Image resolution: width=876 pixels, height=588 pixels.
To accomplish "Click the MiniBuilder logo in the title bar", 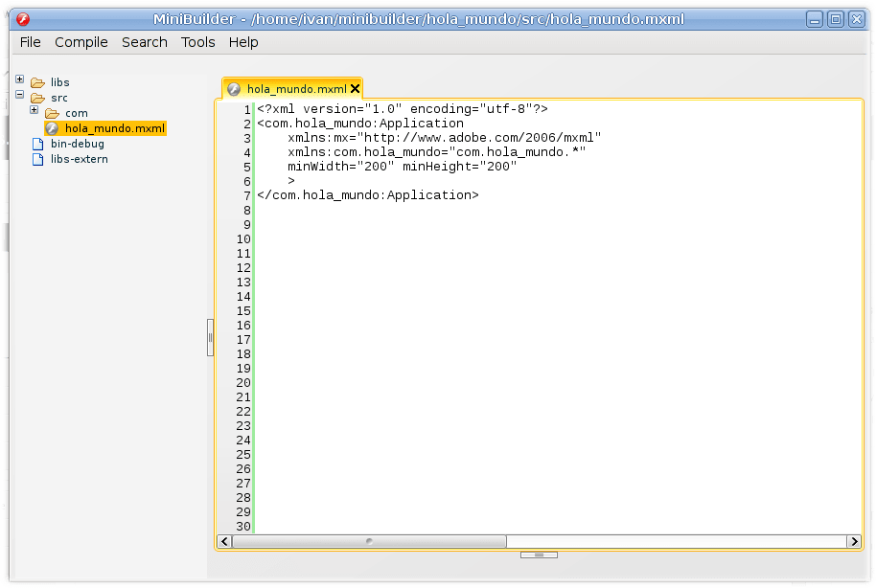I will tap(22, 17).
